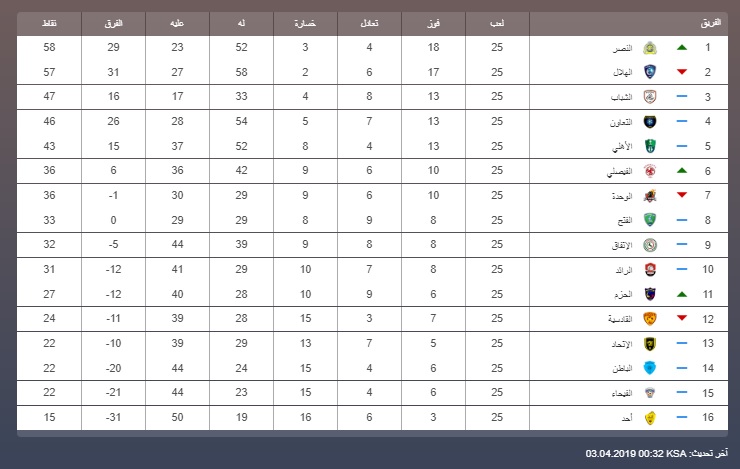Click the green up arrow beside rank 1
The image size is (740, 469).
(x=681, y=48)
